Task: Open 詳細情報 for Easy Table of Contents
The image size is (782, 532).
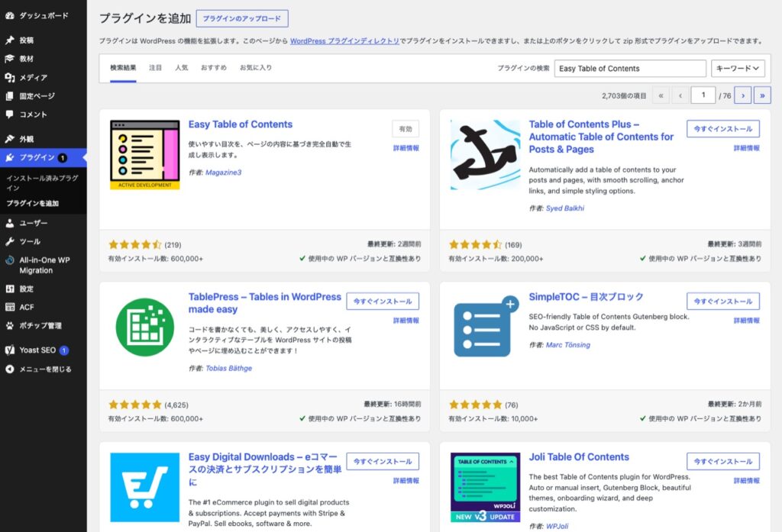Action: (x=406, y=148)
